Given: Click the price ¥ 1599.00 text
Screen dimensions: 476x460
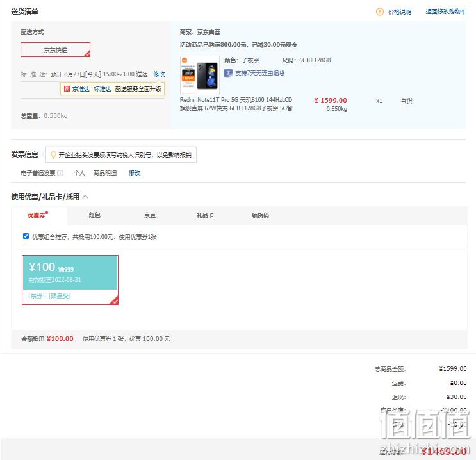Looking at the screenshot, I should click(x=331, y=100).
